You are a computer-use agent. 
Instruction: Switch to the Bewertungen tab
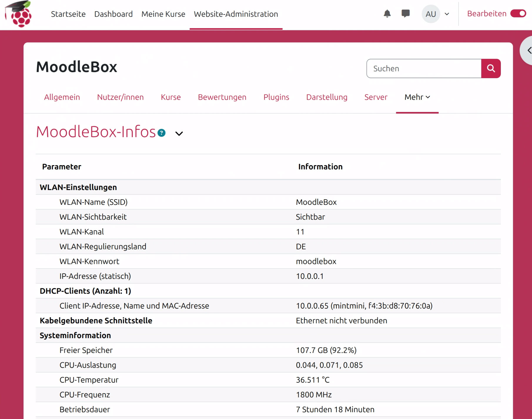point(222,97)
